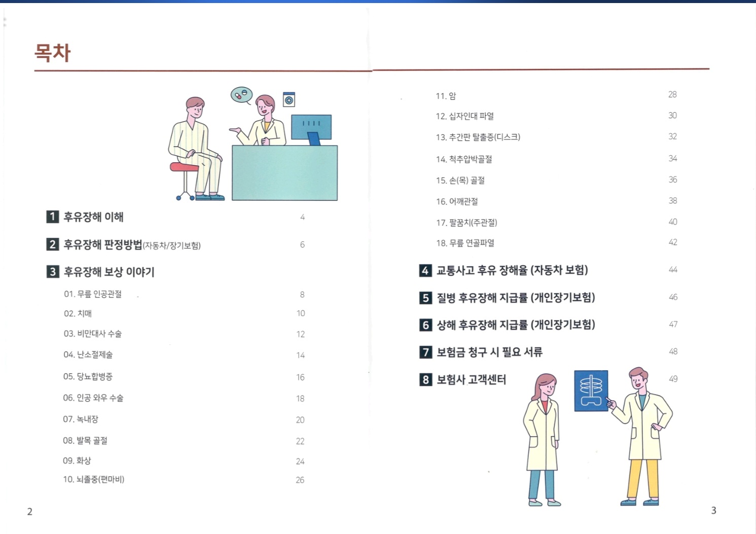Image resolution: width=756 pixels, height=534 pixels.
Task: Click the numbered box icon 8
Action: (426, 379)
